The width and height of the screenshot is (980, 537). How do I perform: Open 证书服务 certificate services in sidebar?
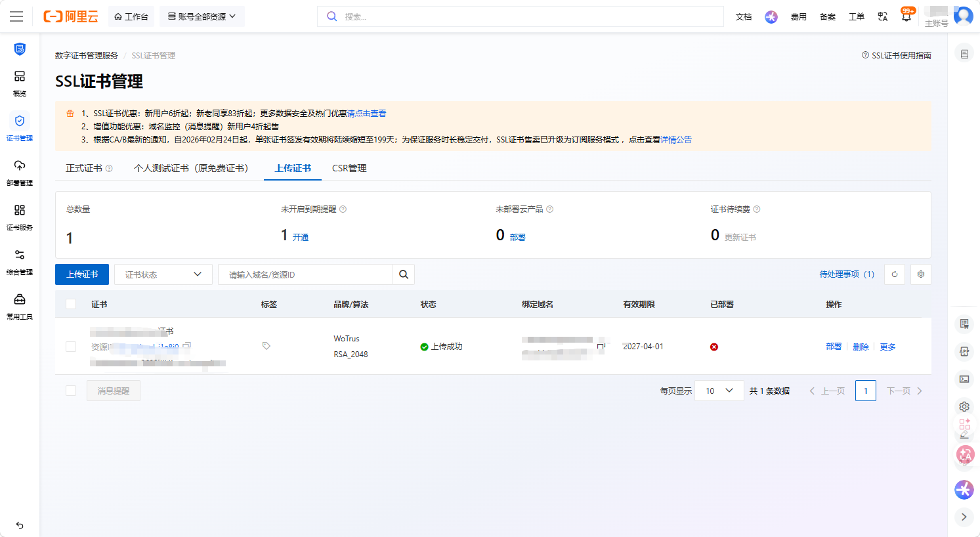(20, 217)
